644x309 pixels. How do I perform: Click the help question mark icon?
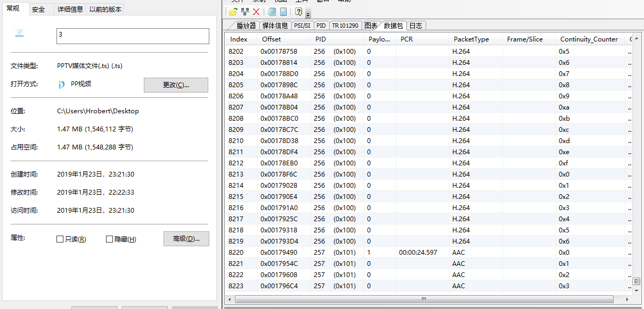299,12
